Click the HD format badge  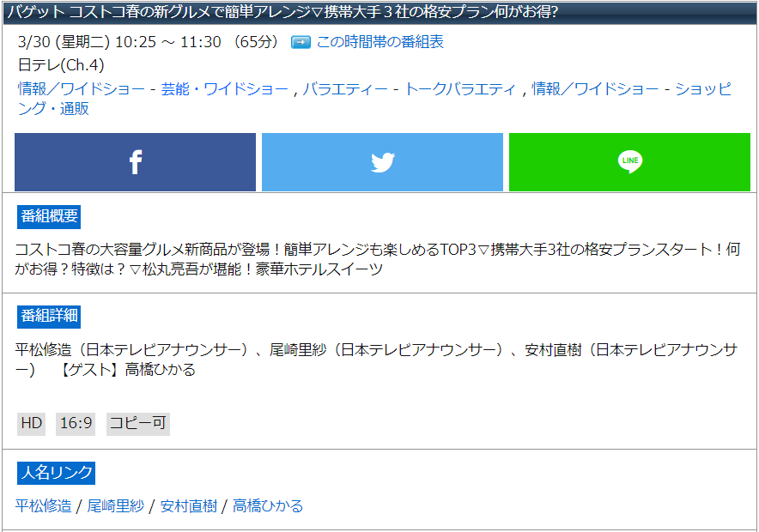click(31, 424)
